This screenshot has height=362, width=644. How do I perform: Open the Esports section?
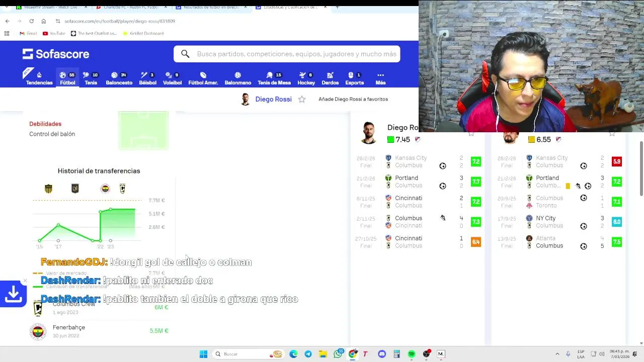coord(354,78)
